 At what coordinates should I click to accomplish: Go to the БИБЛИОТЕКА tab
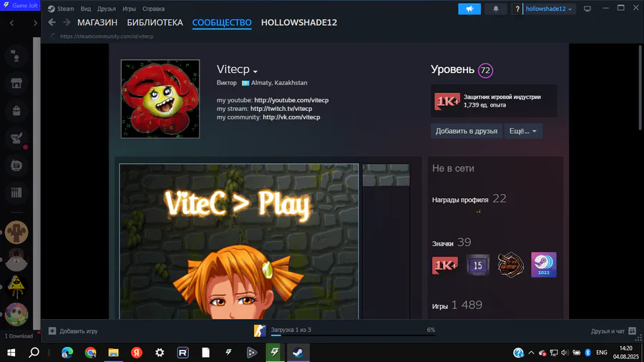click(155, 23)
